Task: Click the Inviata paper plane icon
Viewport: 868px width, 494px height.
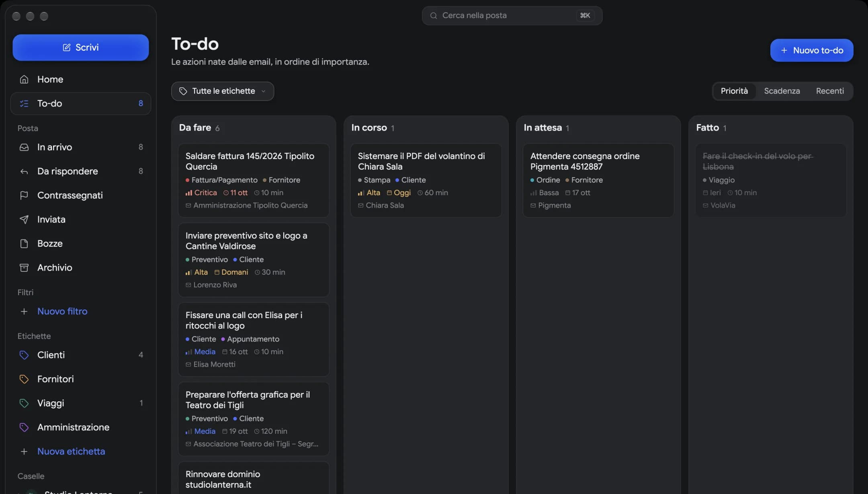Action: click(x=24, y=220)
